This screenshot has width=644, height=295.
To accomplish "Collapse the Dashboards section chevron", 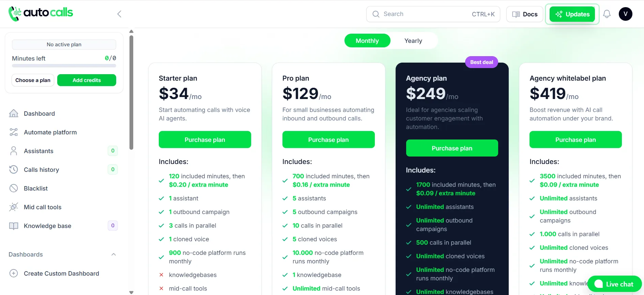I will (114, 255).
